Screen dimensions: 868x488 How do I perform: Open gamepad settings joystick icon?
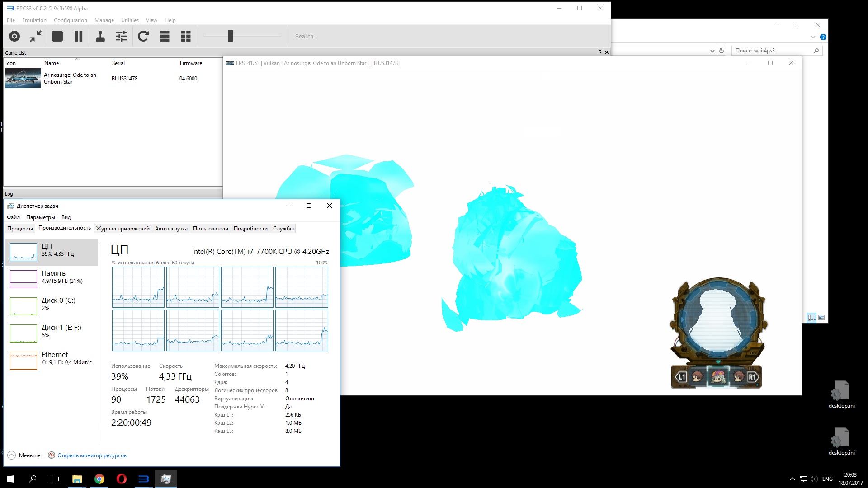pos(100,36)
